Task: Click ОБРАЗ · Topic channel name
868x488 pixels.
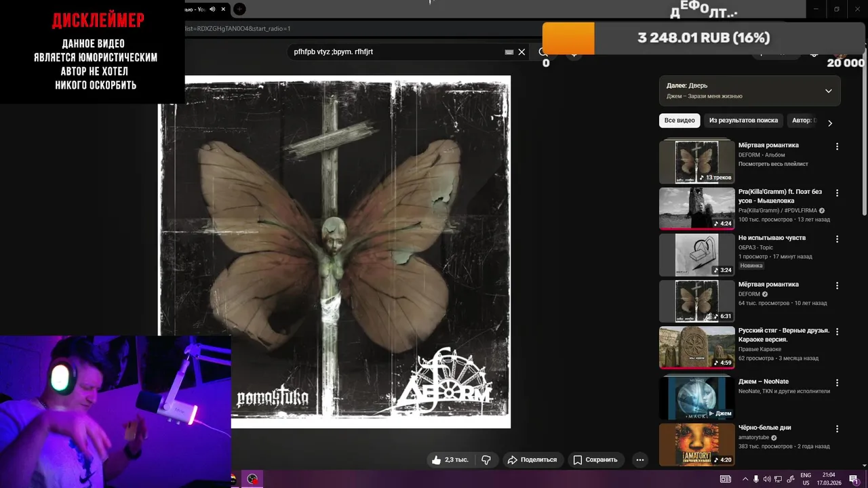Action: (755, 247)
